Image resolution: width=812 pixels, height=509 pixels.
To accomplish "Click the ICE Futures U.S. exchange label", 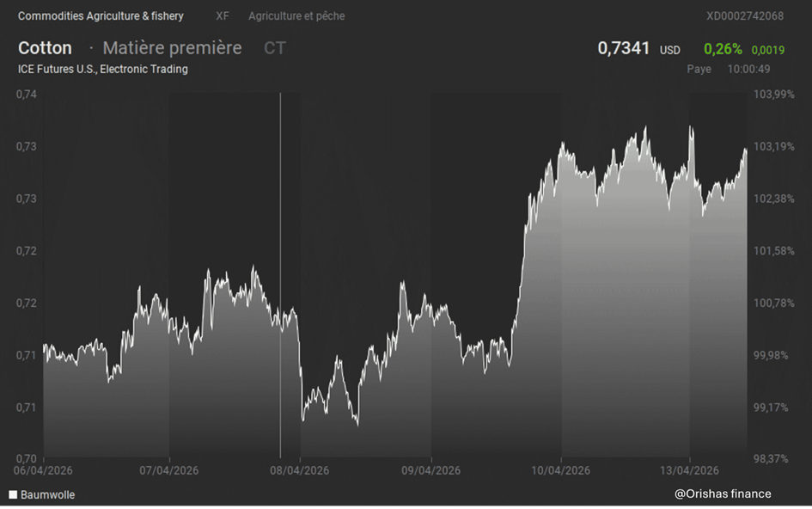I will click(x=103, y=69).
